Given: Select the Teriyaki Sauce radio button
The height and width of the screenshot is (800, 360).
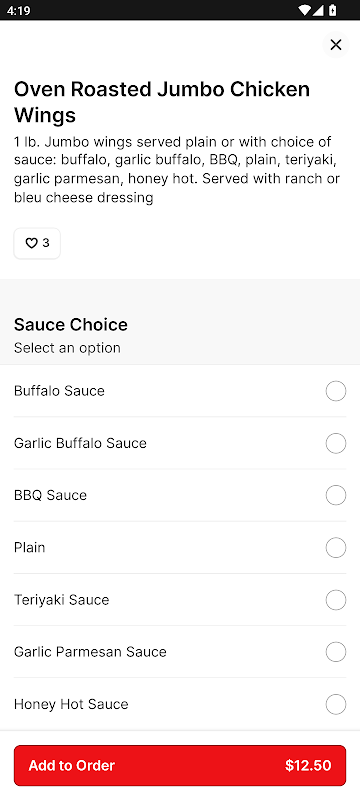Looking at the screenshot, I should (x=336, y=600).
